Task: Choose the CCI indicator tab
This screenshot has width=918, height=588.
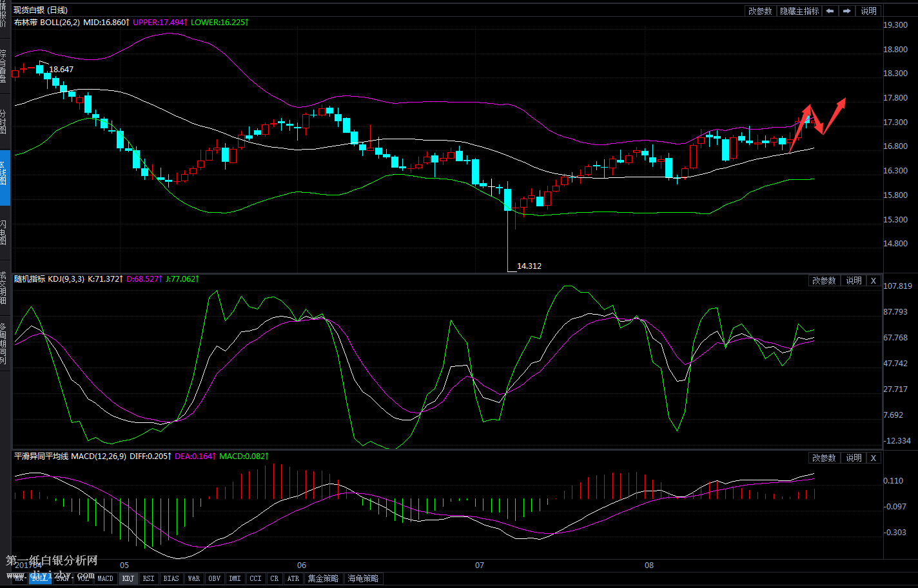Action: tap(255, 578)
